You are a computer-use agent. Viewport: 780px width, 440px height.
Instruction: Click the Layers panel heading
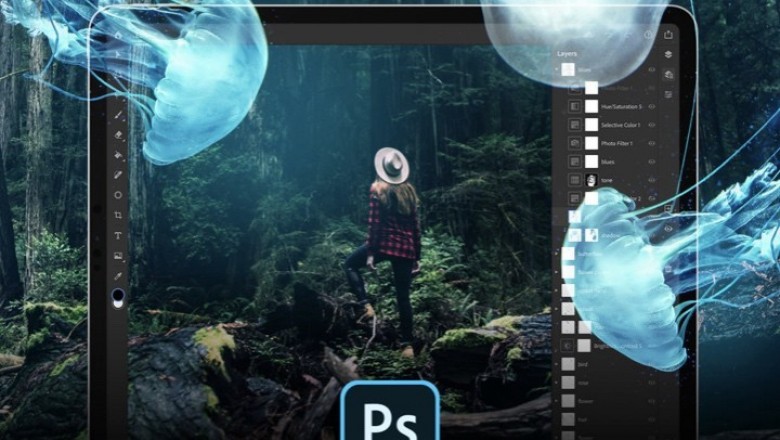pos(567,53)
